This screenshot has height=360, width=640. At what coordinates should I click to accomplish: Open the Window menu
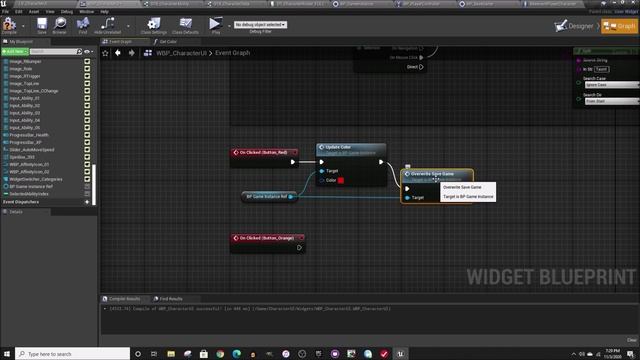pos(87,12)
